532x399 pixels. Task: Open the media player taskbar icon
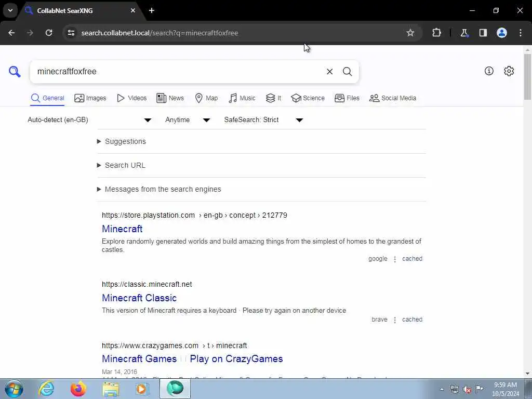[142, 389]
